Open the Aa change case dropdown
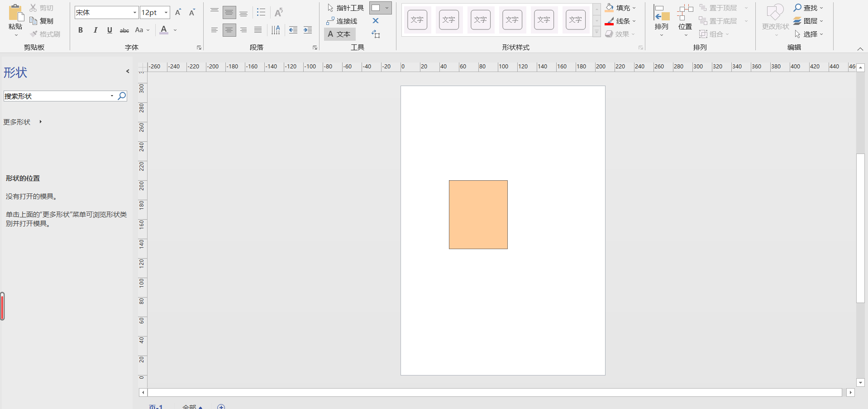Screen dimensions: 868x409 [142, 30]
